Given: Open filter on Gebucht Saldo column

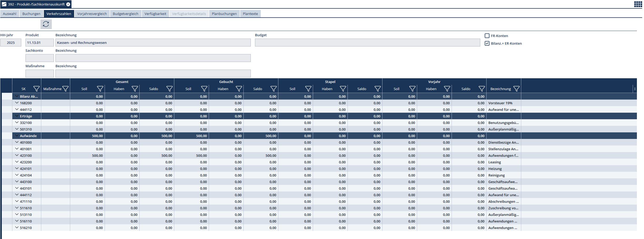Looking at the screenshot, I should coord(273,89).
